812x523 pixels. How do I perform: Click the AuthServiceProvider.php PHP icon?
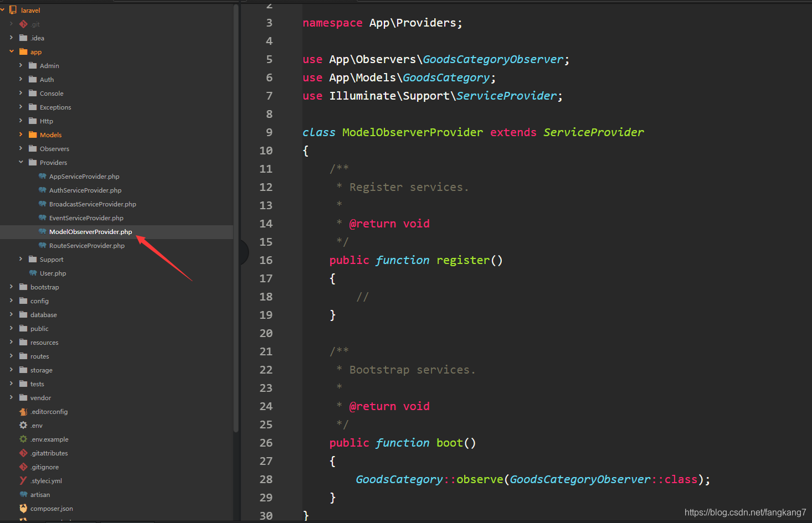[x=42, y=190]
